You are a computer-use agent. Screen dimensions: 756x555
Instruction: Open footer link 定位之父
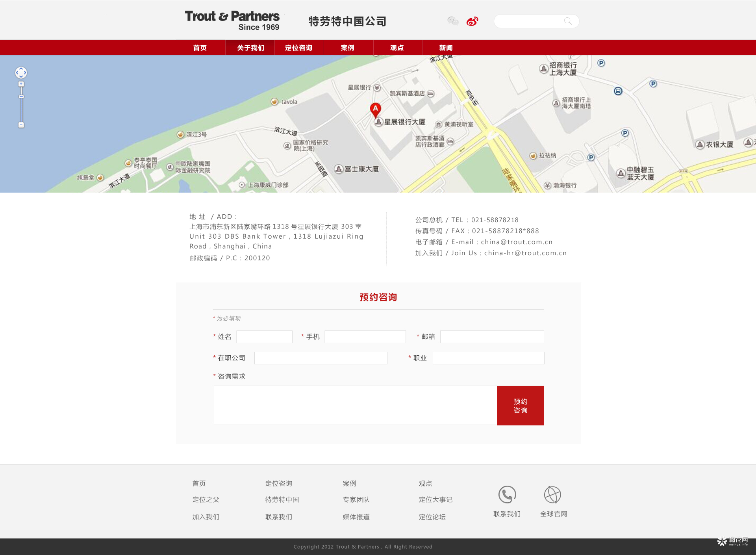[206, 499]
